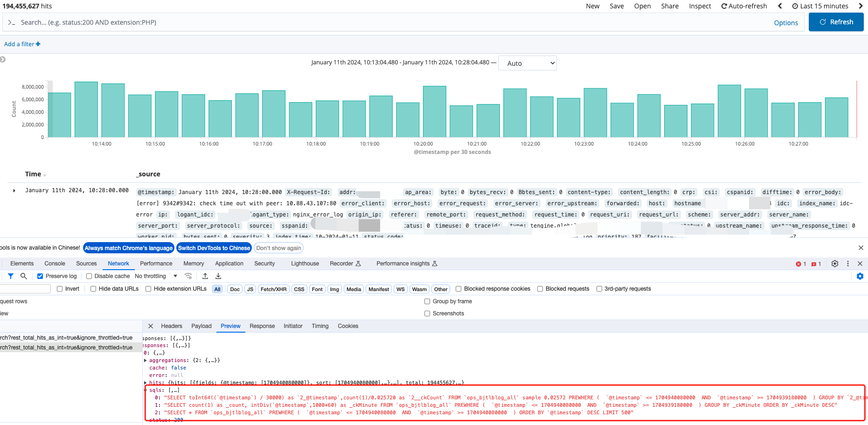The width and height of the screenshot is (868, 425).
Task: Open the Share menu item
Action: (x=670, y=6)
